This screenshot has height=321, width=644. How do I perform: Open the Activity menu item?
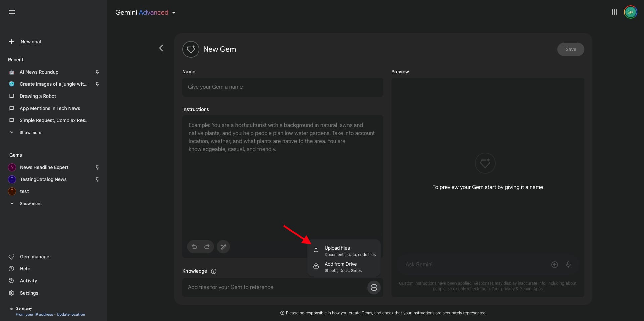[29, 281]
